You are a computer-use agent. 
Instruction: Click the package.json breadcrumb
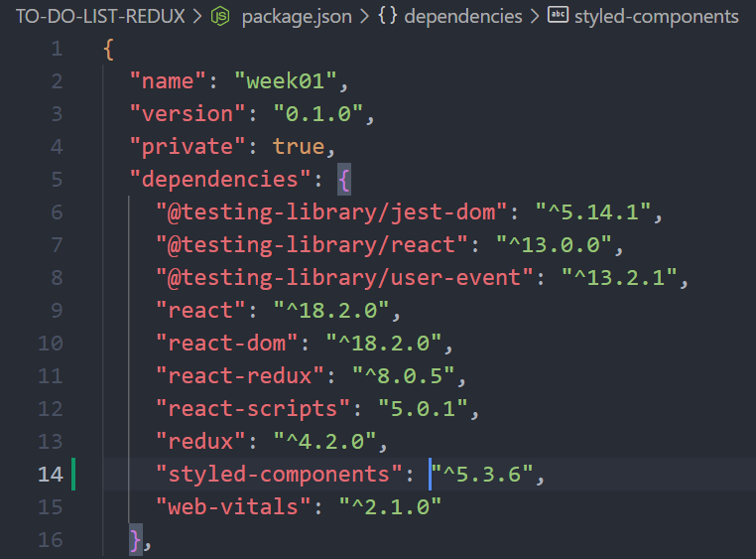[x=297, y=17]
